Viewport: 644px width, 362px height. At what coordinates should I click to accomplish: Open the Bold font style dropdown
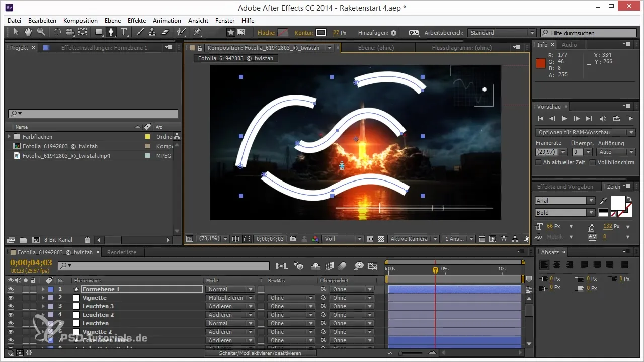pyautogui.click(x=565, y=213)
